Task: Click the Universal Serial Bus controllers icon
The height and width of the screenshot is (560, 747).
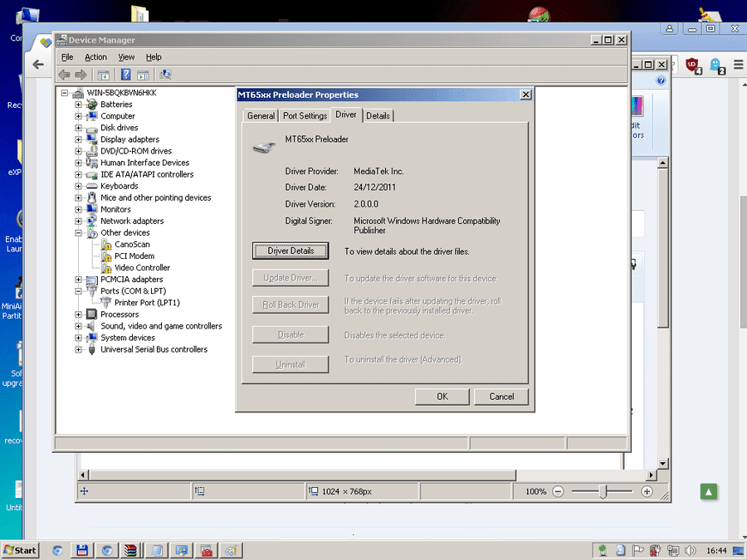Action: coord(92,349)
